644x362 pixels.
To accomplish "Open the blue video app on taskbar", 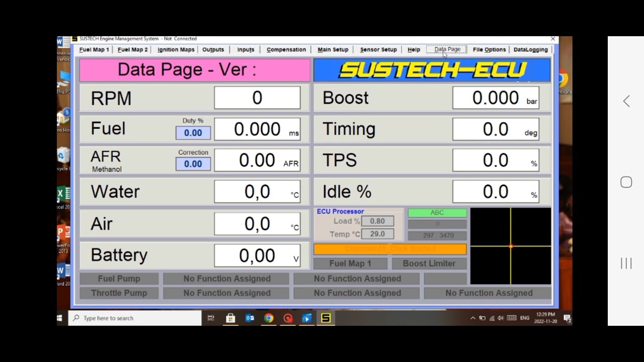I will (307, 318).
